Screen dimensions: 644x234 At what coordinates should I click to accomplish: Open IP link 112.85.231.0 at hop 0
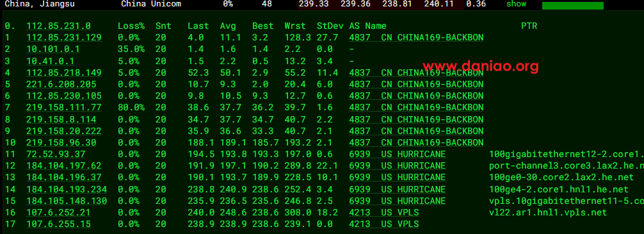point(58,26)
